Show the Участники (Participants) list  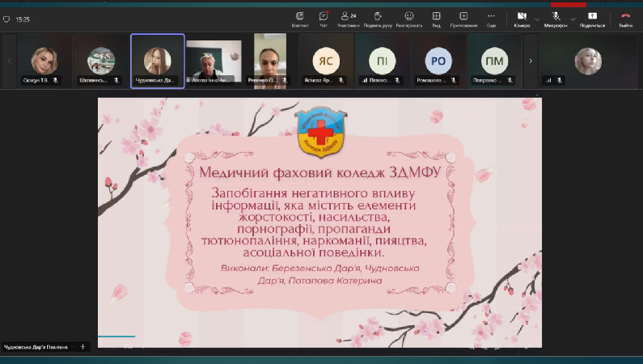(x=348, y=19)
